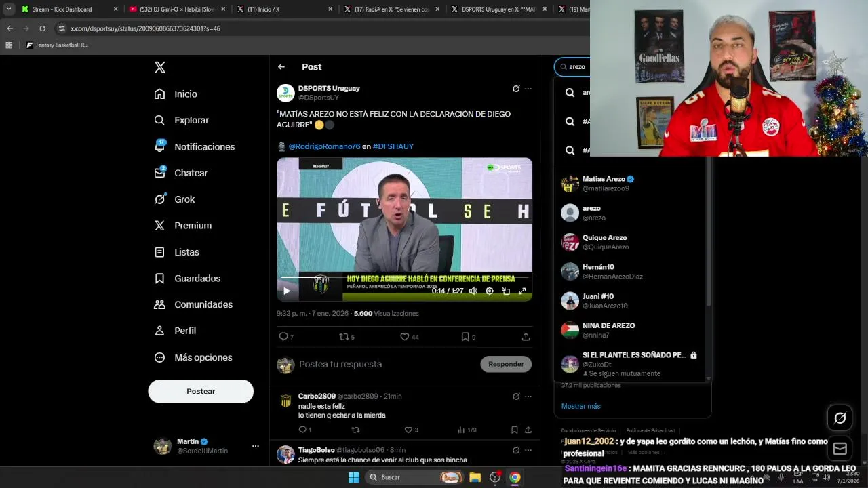Open more options on TiagoBolso reply
868x488 pixels.
tap(528, 450)
